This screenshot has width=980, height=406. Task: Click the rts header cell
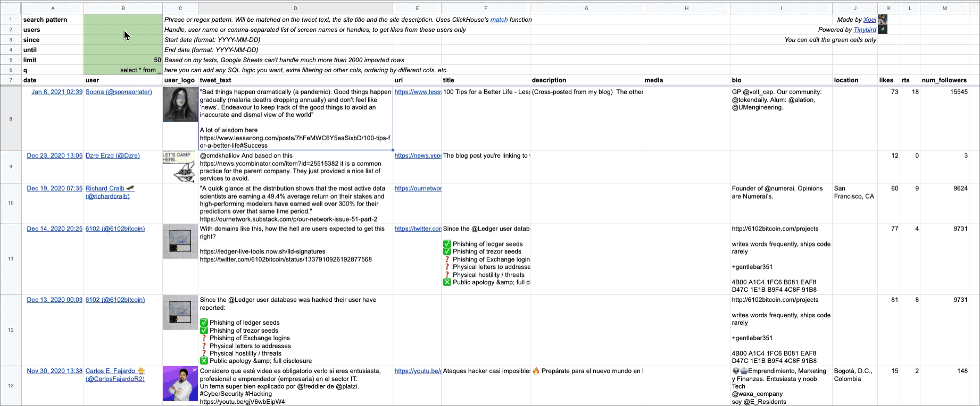(910, 80)
